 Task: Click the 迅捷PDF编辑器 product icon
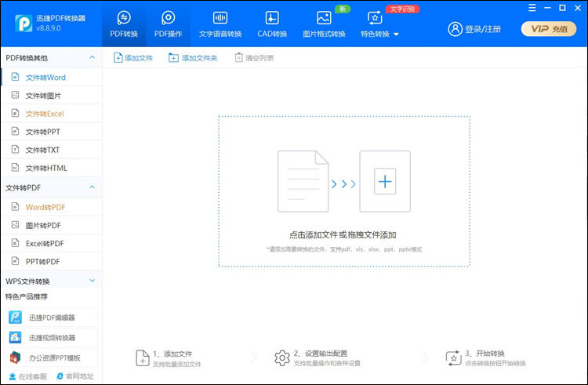tap(16, 318)
